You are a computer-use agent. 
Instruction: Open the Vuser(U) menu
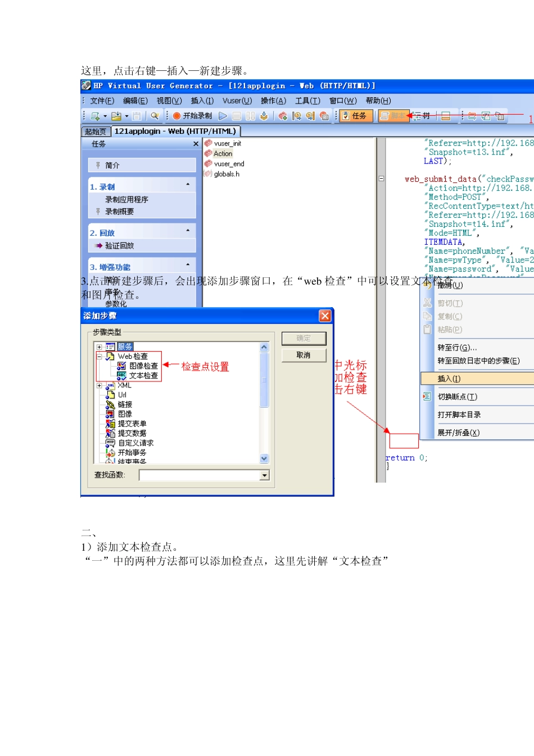pyautogui.click(x=237, y=101)
